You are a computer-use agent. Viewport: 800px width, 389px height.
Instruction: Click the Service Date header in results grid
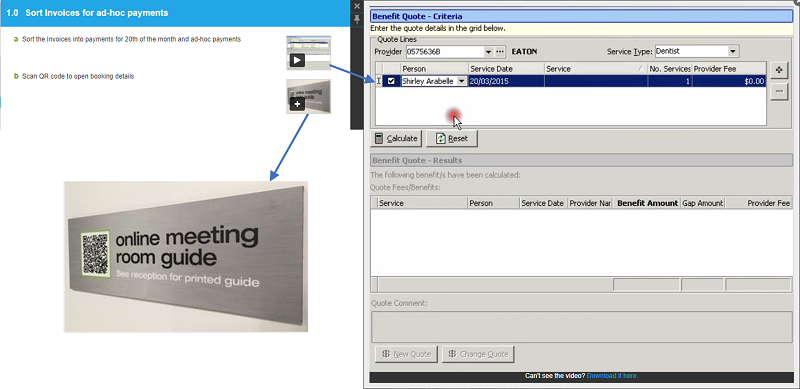[543, 203]
